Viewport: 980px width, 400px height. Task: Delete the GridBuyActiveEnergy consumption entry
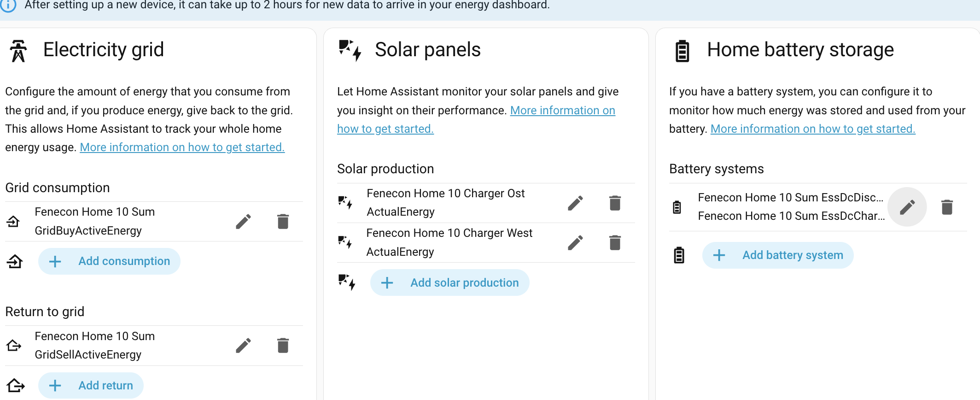(283, 222)
